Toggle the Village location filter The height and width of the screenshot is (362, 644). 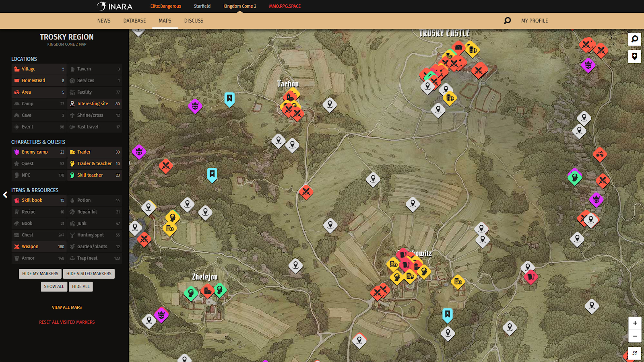click(x=39, y=69)
